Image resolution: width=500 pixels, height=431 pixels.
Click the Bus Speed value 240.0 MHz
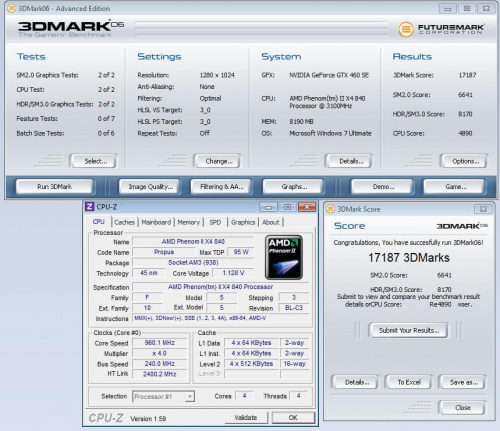click(x=160, y=364)
